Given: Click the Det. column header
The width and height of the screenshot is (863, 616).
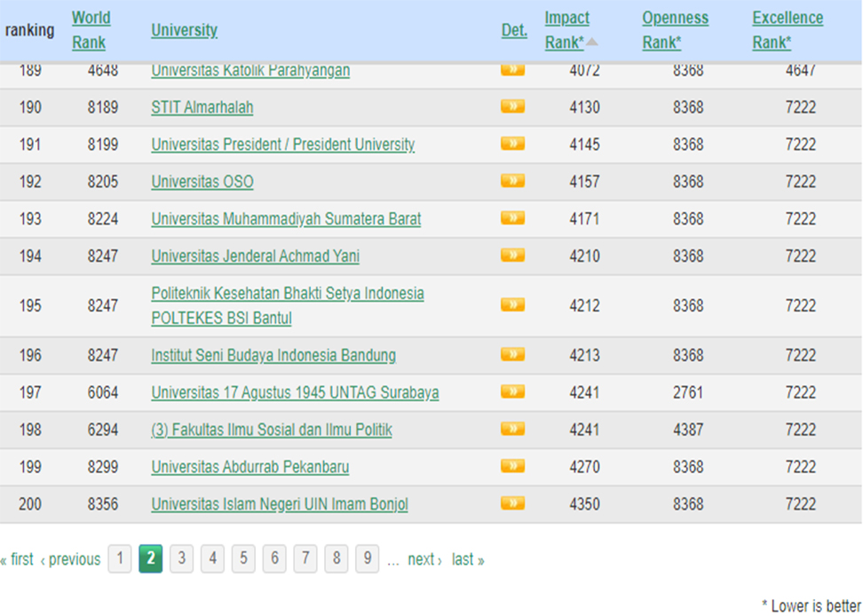Looking at the screenshot, I should click(x=514, y=29).
